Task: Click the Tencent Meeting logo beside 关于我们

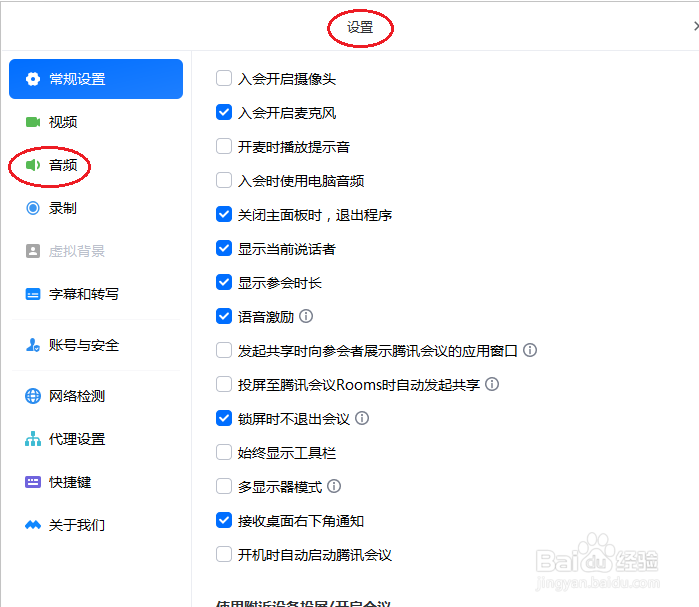Action: pyautogui.click(x=33, y=525)
